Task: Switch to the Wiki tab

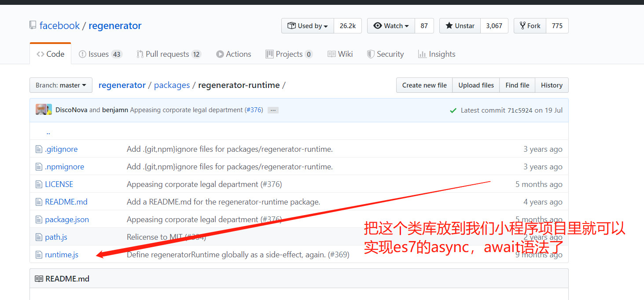Action: 340,54
